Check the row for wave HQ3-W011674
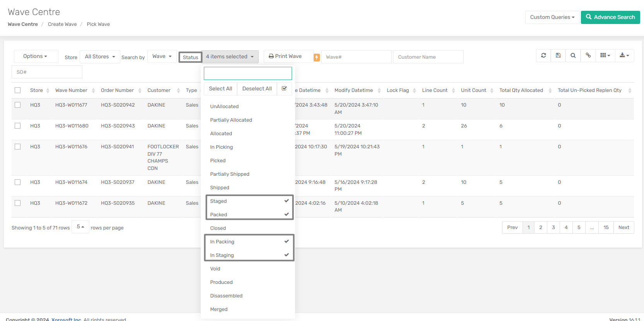The height and width of the screenshot is (321, 644). pos(17,182)
